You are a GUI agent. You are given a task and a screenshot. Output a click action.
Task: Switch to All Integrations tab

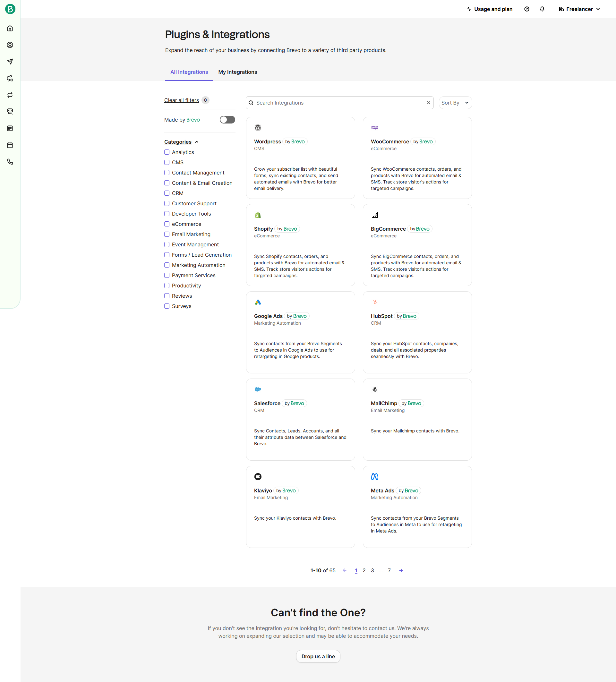tap(189, 72)
